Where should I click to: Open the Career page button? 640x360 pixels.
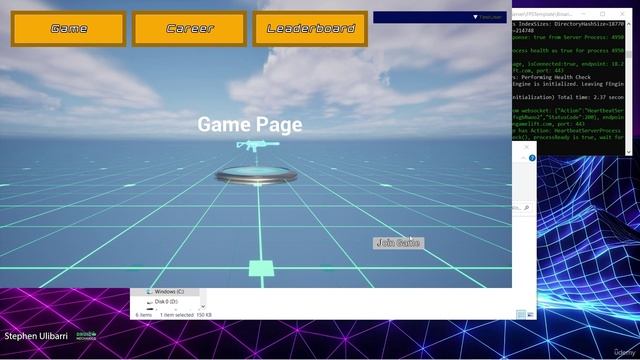[x=189, y=29]
